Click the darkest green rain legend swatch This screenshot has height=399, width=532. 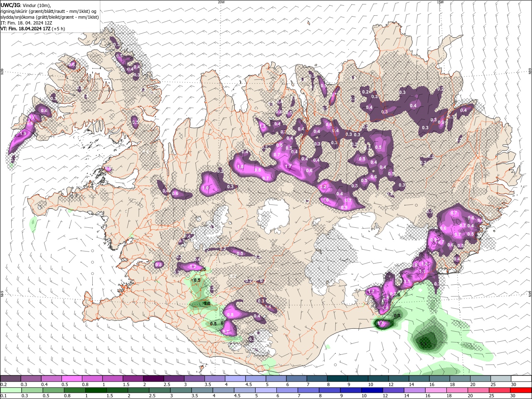[x=96, y=390]
